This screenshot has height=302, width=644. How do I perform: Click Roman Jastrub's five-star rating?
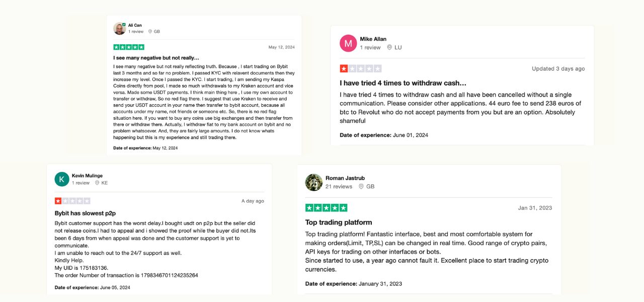click(326, 208)
